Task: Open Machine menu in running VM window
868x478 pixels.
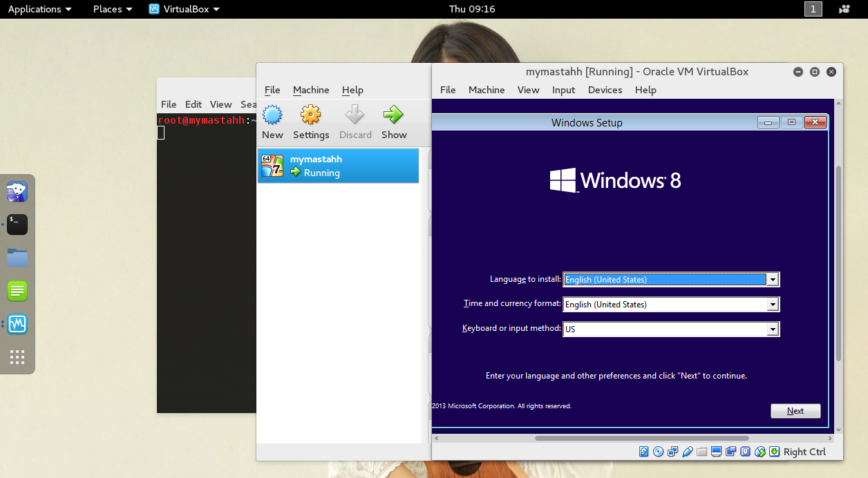Action: [x=487, y=90]
